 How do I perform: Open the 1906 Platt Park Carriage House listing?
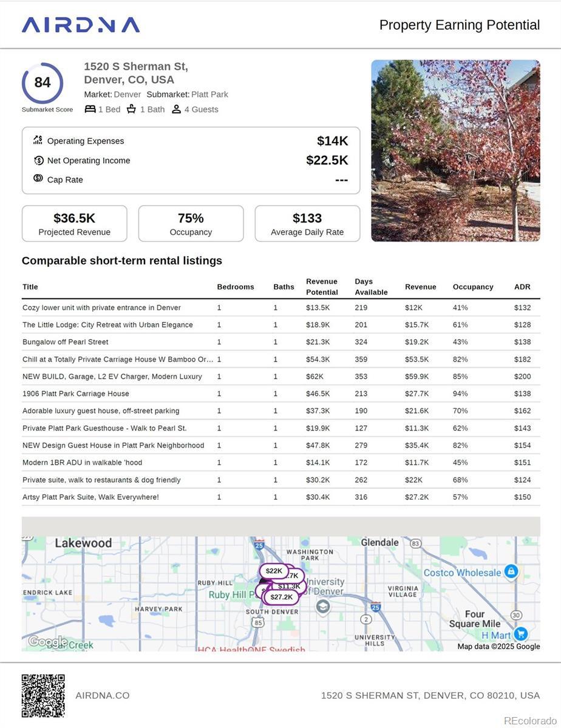(76, 394)
